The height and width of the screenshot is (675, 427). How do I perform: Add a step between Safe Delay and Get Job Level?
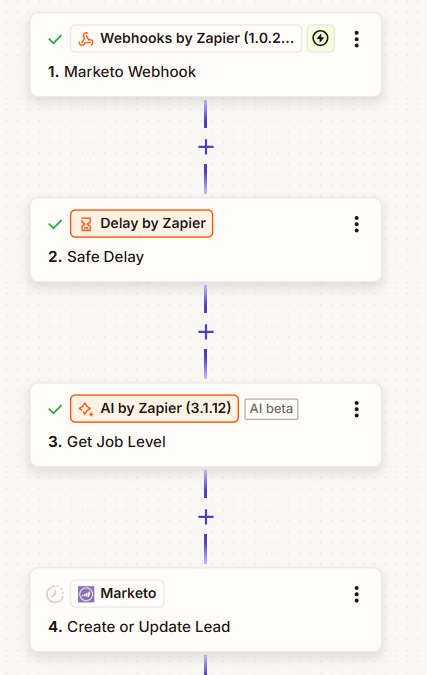[206, 332]
